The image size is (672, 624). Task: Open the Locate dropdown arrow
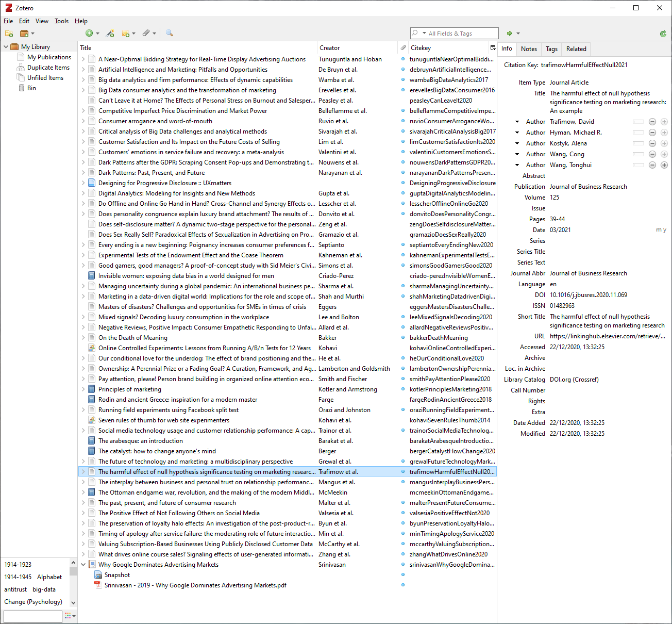[518, 34]
